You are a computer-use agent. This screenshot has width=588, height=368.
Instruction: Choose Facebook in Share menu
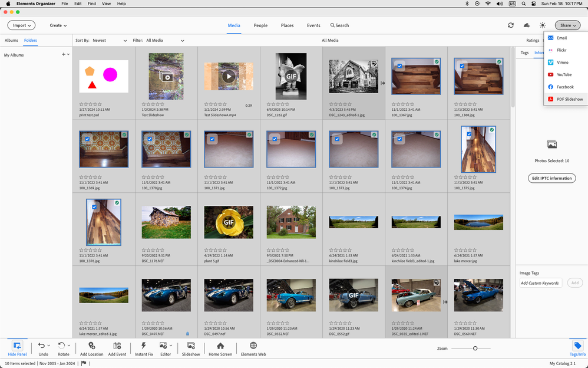click(x=566, y=87)
